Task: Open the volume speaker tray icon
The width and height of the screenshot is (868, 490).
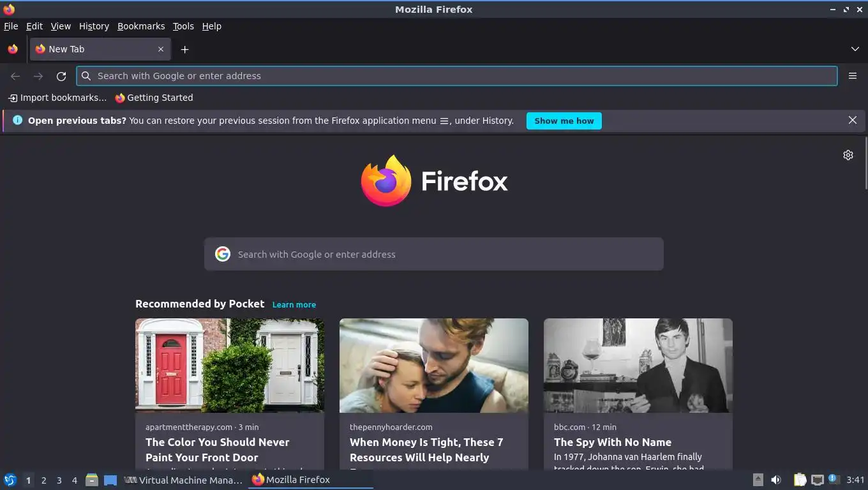Action: (776, 480)
